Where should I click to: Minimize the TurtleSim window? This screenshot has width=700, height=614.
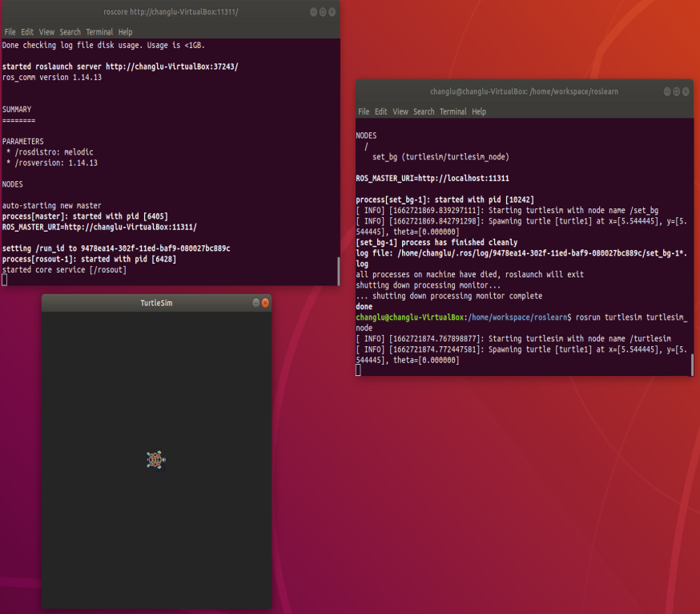coord(255,303)
